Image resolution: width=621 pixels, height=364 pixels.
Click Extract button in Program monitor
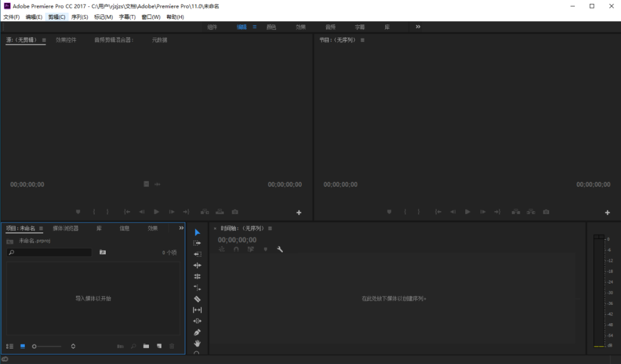[531, 212]
